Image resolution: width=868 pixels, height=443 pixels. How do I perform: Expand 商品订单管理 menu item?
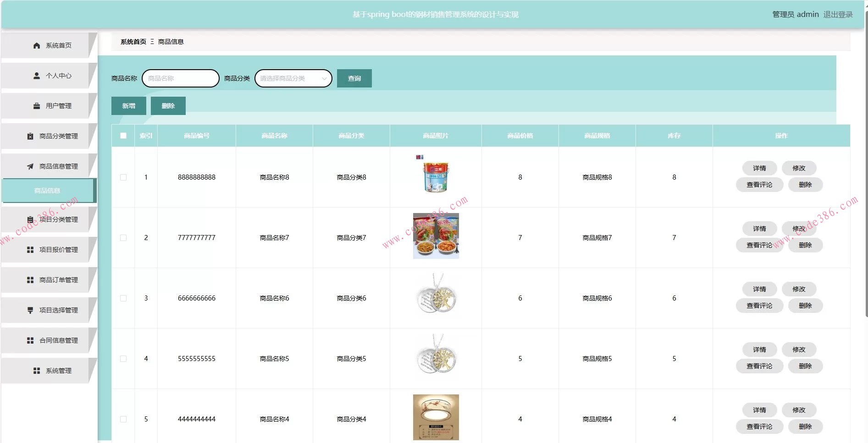[49, 280]
